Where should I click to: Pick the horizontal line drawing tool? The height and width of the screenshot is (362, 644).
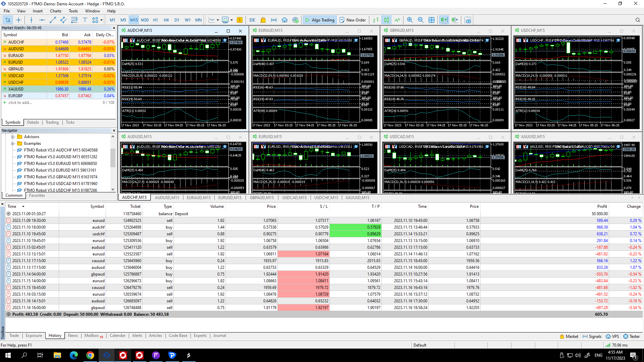[42, 20]
